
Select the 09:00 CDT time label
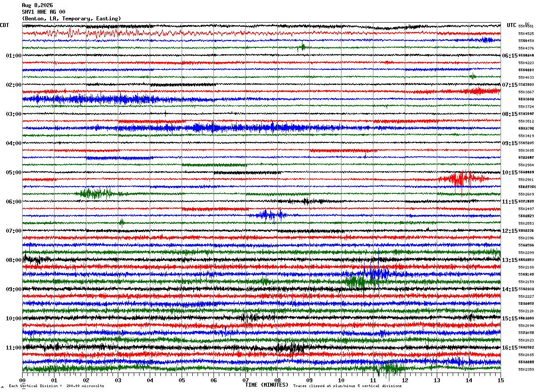(x=14, y=289)
